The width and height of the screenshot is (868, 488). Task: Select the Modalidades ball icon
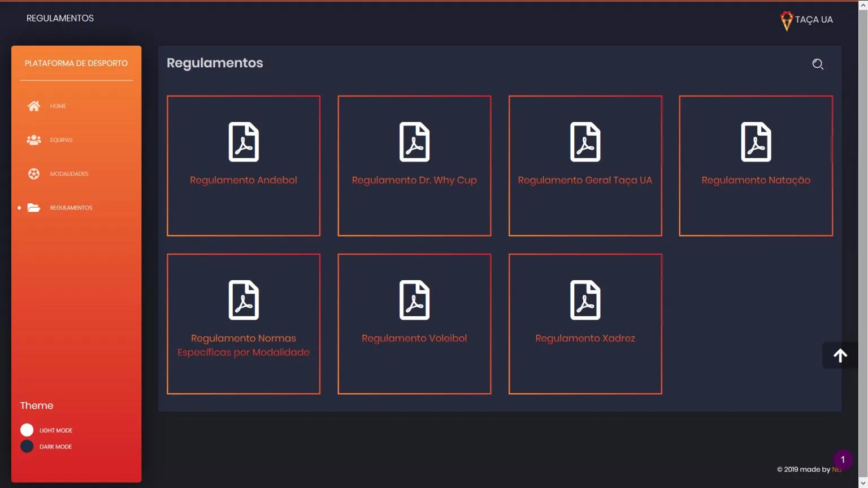[x=34, y=174]
